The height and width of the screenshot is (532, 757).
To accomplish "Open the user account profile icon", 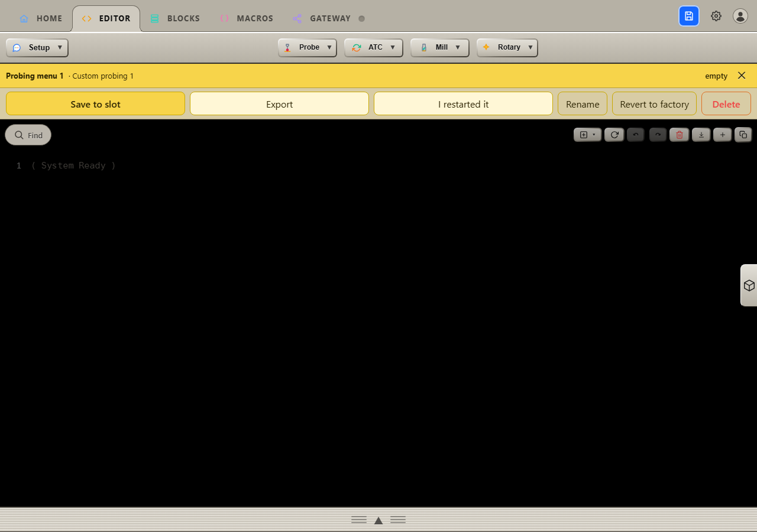I will pos(740,16).
